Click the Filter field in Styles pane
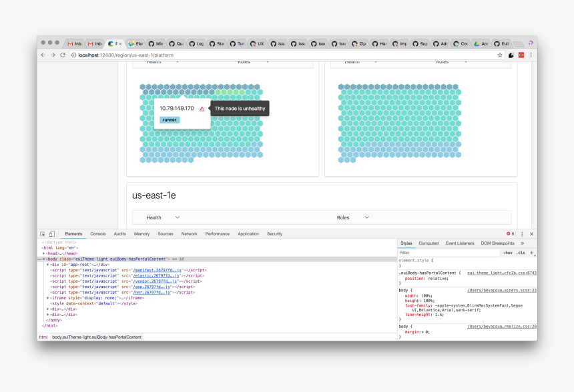The image size is (574, 392). pos(447,253)
